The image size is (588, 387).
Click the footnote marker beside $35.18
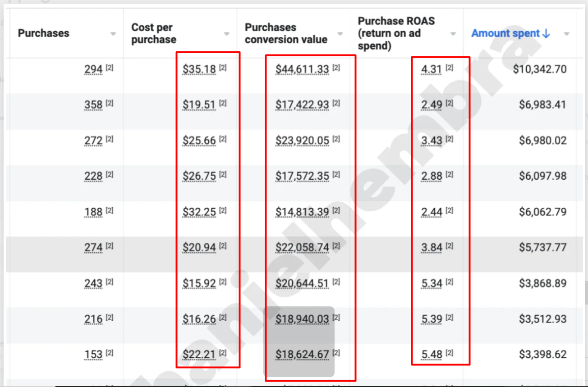click(223, 68)
